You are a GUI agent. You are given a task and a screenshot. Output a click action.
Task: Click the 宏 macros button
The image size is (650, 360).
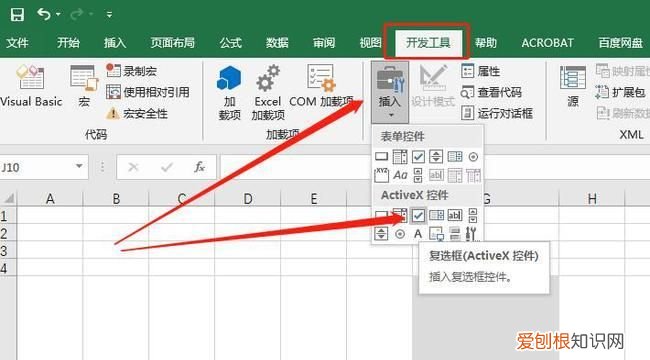pyautogui.click(x=84, y=86)
